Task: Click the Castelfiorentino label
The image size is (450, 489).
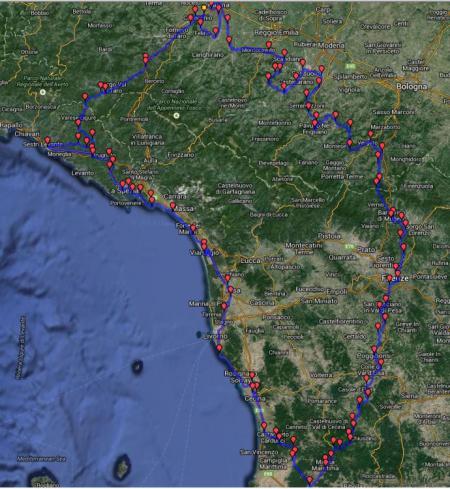Action: (341, 321)
